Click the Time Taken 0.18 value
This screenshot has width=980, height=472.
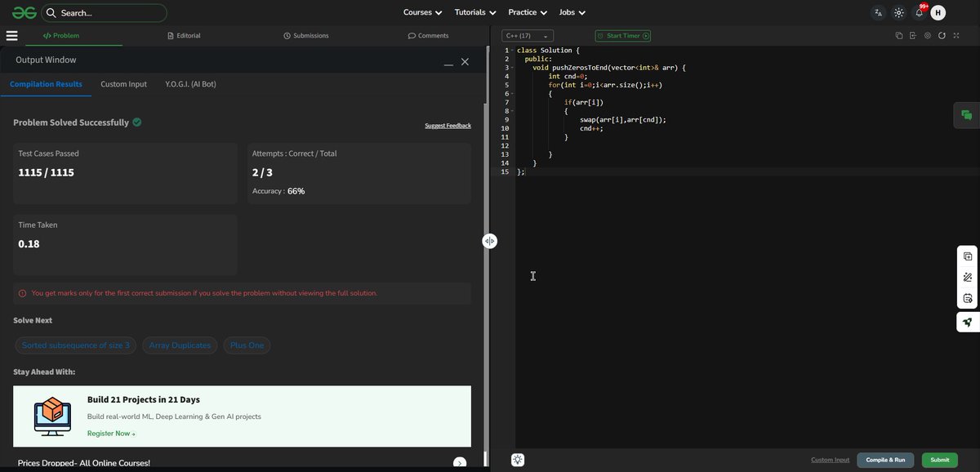click(29, 243)
